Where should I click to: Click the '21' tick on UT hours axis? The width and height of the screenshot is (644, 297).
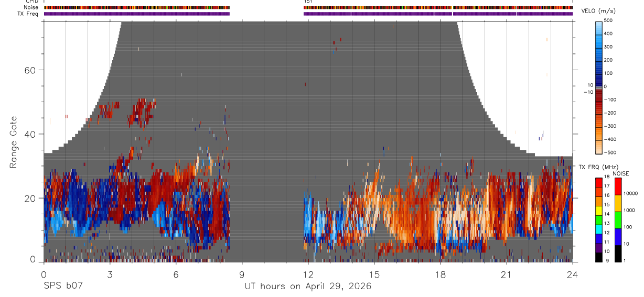(507, 274)
